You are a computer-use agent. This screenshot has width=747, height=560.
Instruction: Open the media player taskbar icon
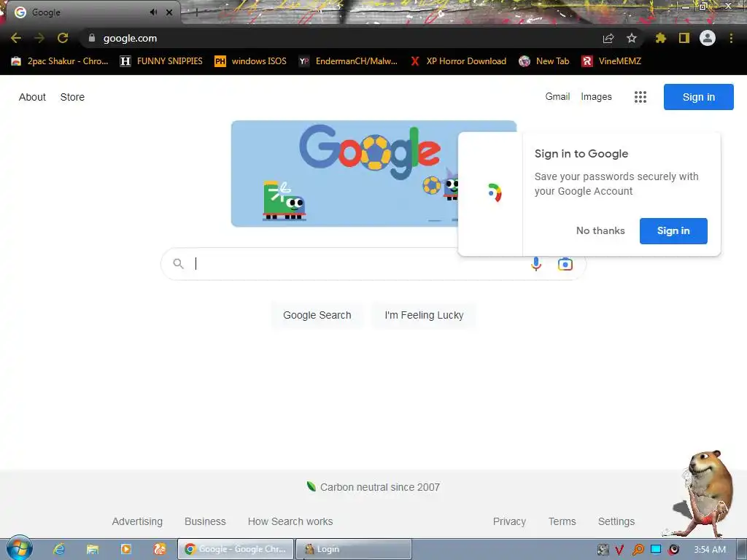coord(125,549)
